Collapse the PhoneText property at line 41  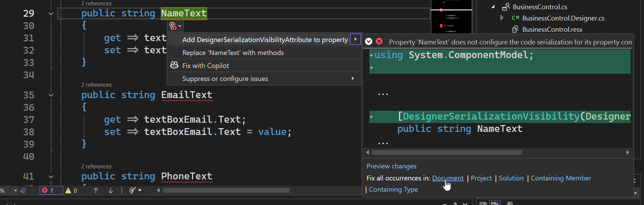(51, 177)
